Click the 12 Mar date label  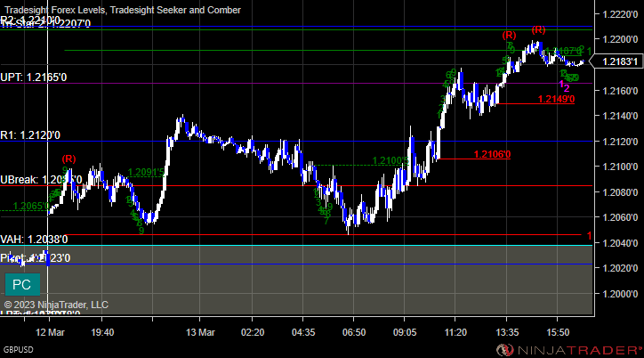50,332
